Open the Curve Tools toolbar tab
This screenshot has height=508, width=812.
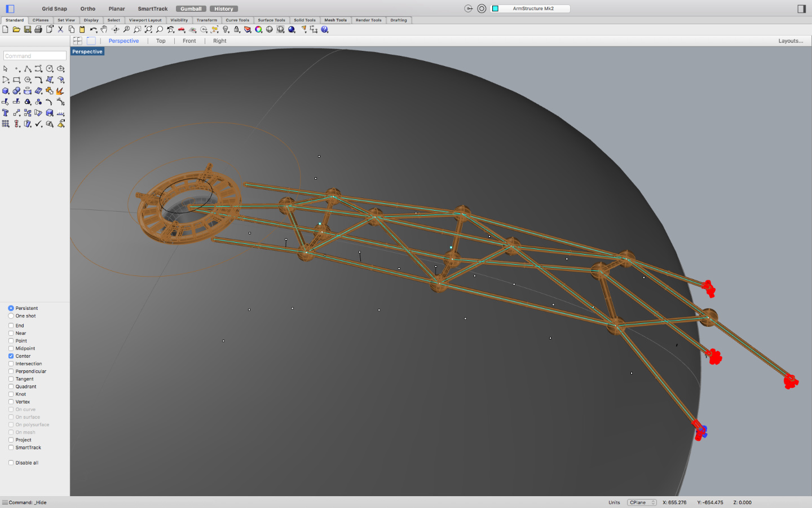(237, 20)
